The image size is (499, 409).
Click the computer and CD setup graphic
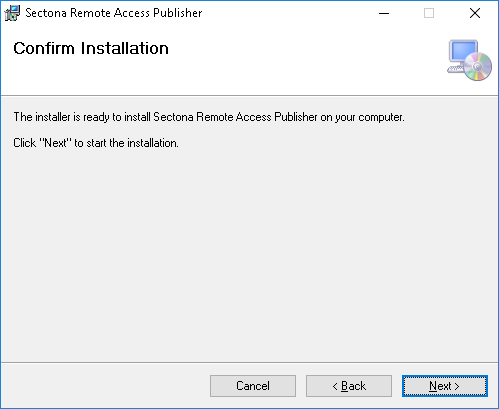(x=469, y=60)
